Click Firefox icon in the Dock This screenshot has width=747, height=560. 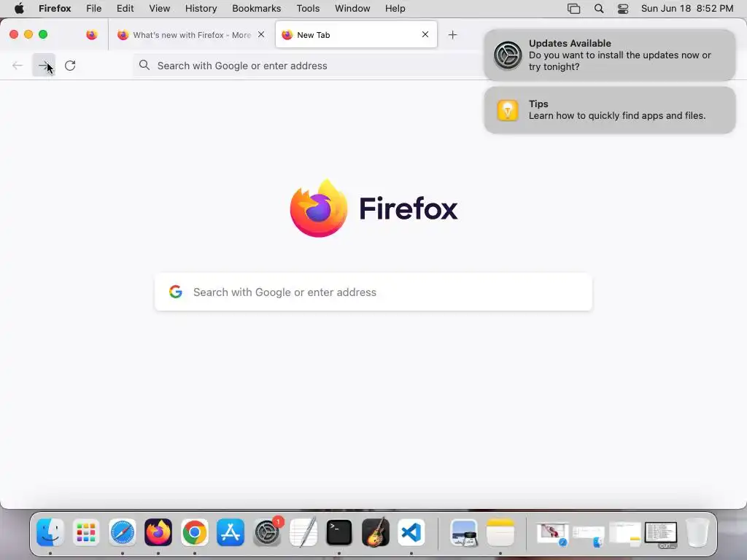[x=158, y=532]
